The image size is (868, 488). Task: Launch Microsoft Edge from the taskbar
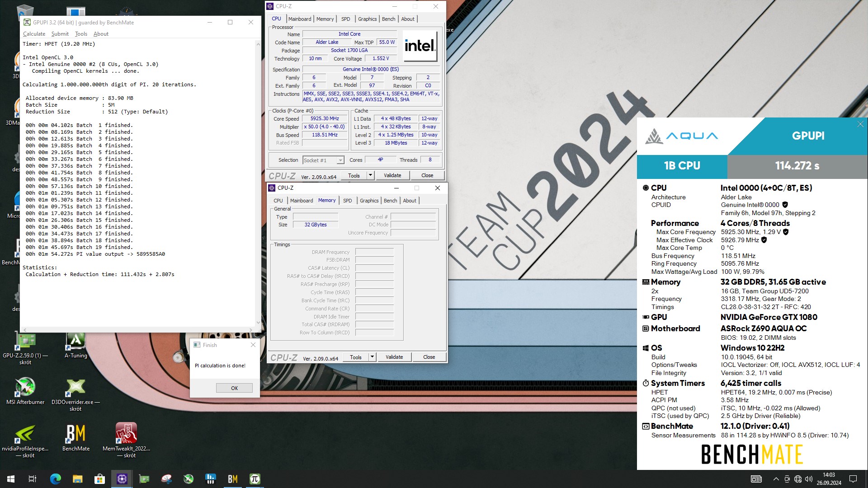(55, 479)
